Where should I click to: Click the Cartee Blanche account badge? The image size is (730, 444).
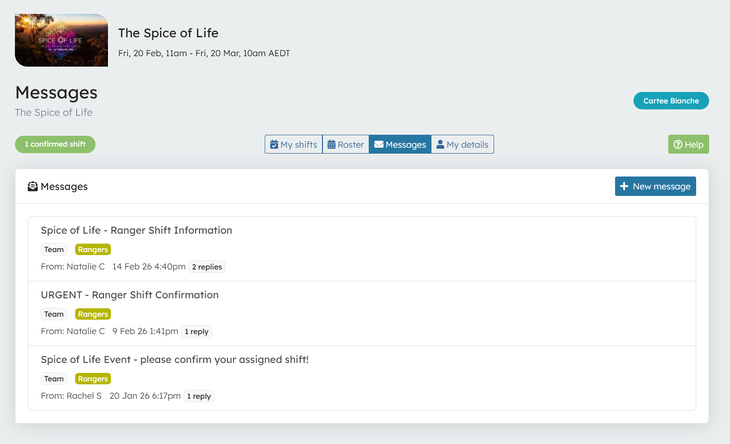[x=670, y=101]
